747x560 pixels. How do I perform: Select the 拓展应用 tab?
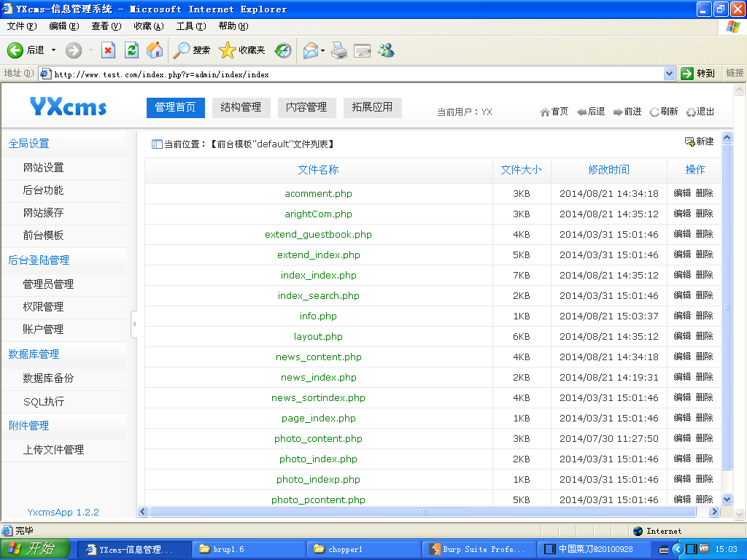tap(373, 108)
